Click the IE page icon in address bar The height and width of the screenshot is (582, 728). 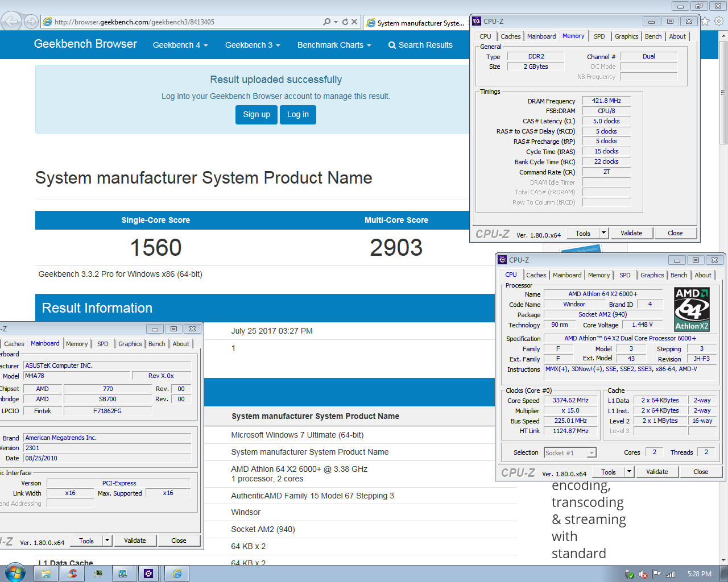48,22
